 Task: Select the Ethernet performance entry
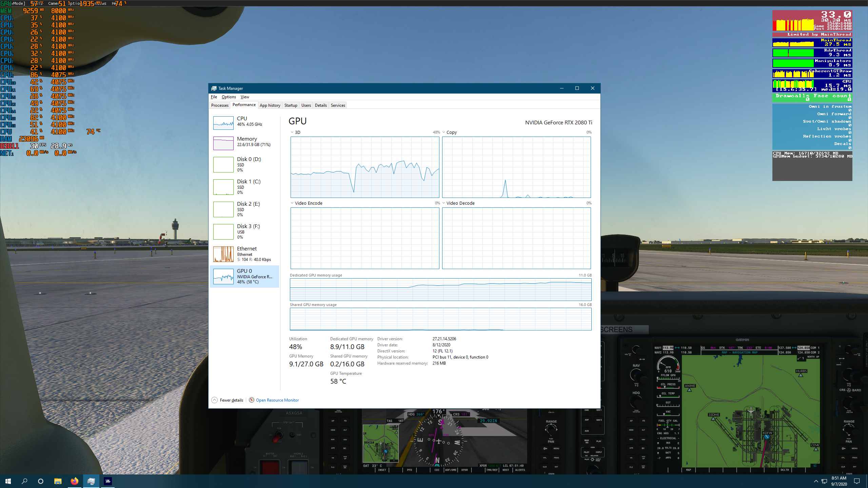[x=244, y=254]
